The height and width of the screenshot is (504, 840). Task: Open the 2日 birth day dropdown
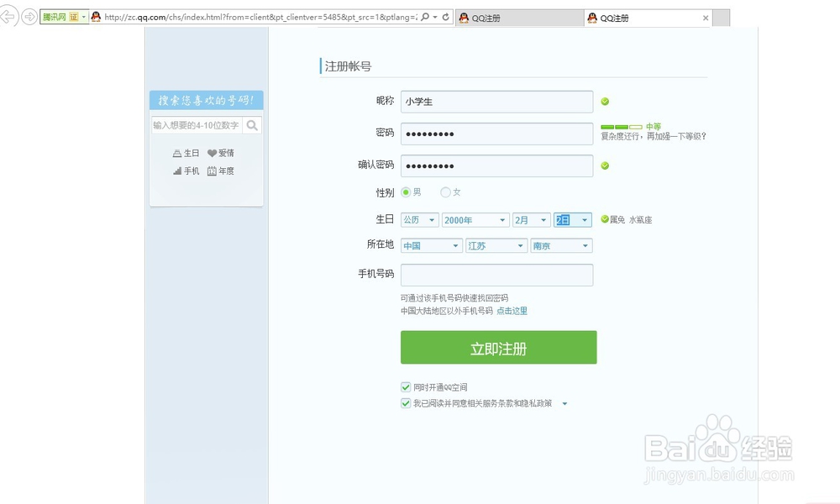point(573,220)
